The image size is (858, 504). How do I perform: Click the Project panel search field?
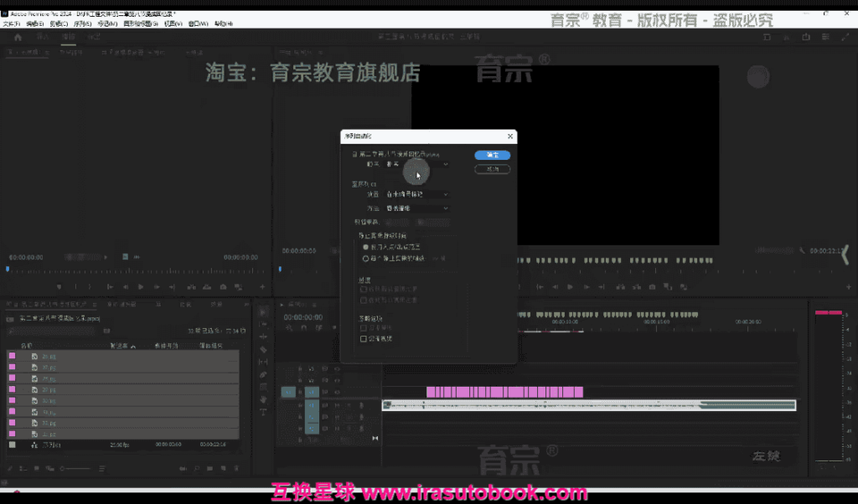pos(51,331)
